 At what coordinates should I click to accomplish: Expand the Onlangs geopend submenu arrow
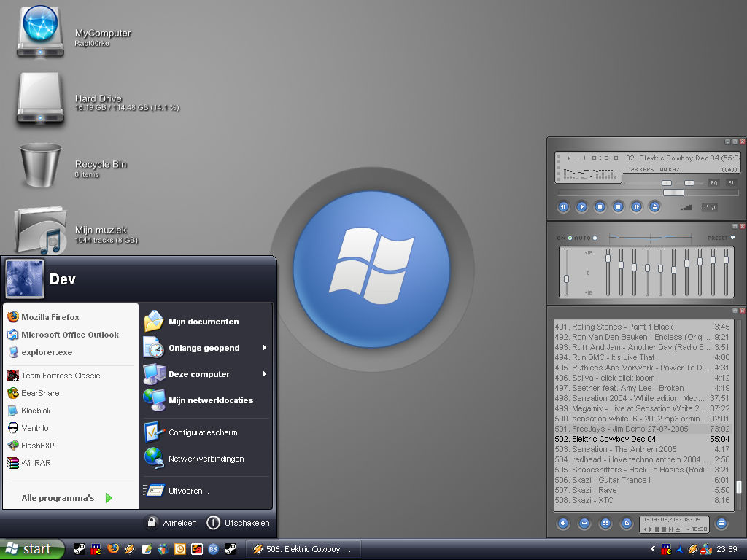point(264,348)
